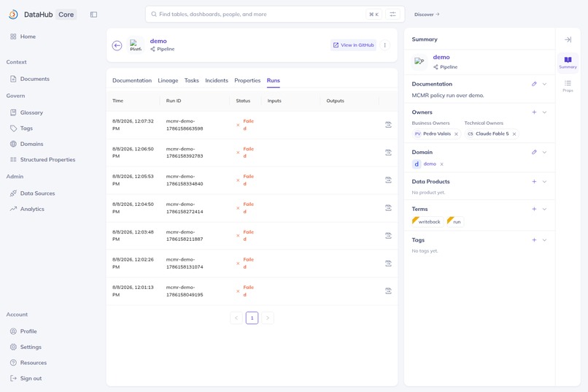The width and height of the screenshot is (588, 392).
Task: View details icon for run 1786158663598
Action: [388, 125]
